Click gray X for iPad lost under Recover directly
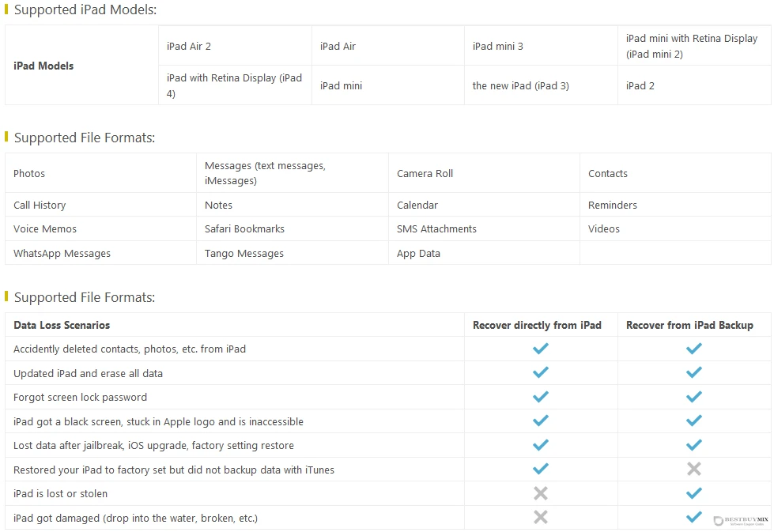Screen dimensions: 774x532 coord(541,493)
